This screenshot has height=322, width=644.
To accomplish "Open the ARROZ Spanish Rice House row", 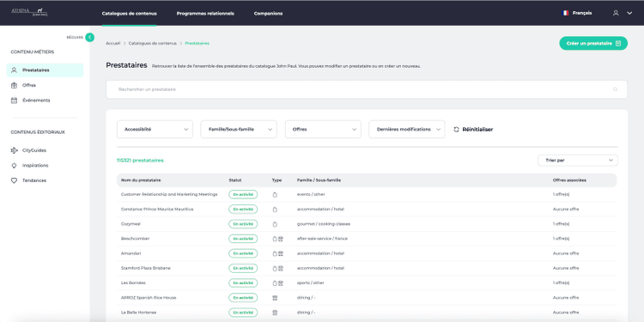I will tap(367, 298).
